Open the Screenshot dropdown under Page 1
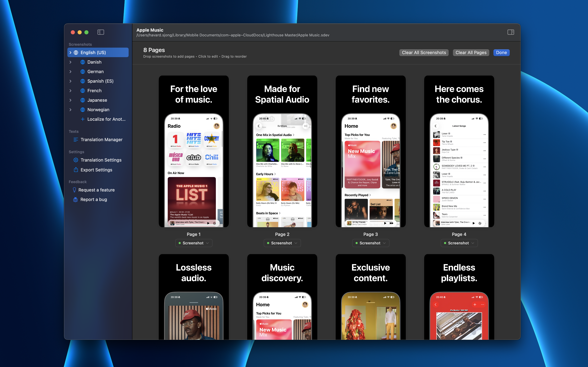Viewport: 588px width, 367px height. pyautogui.click(x=193, y=243)
